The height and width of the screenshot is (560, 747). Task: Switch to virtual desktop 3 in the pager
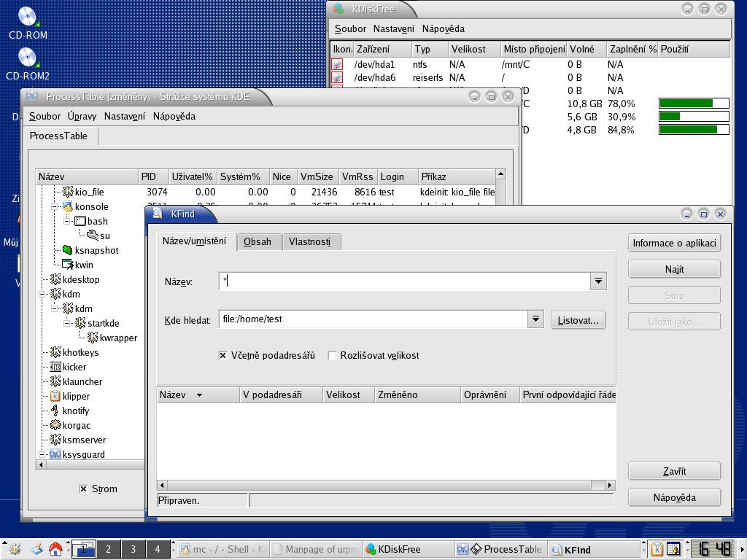pos(133,549)
